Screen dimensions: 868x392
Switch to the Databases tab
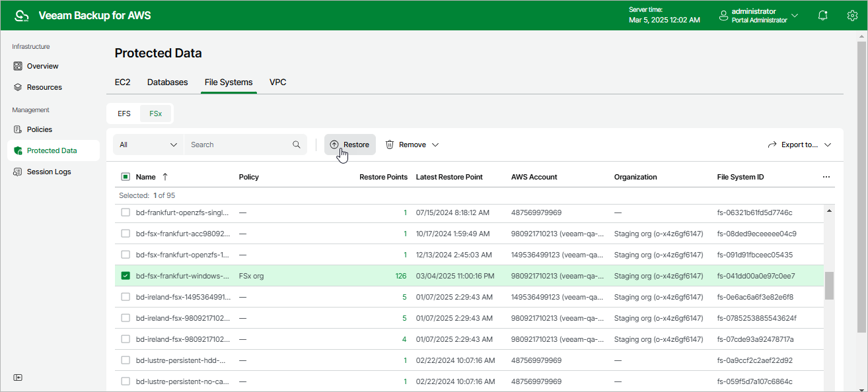(167, 82)
